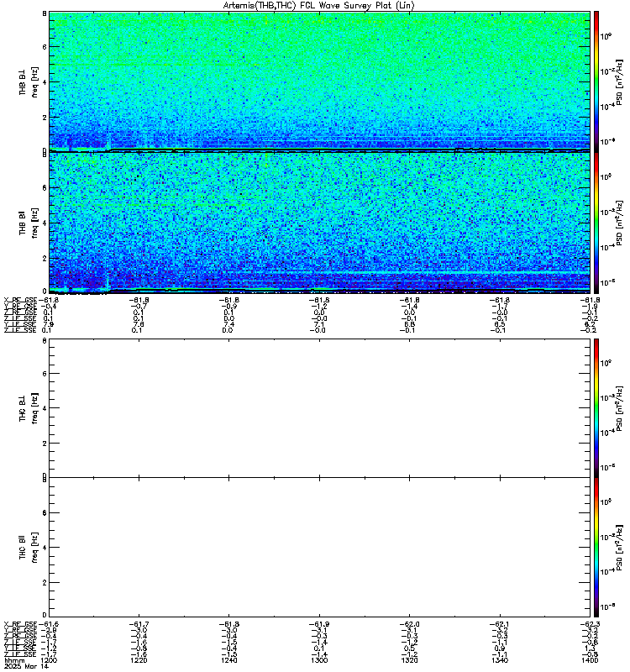
Task: Click the '1220' time tick label
Action: coord(139,660)
